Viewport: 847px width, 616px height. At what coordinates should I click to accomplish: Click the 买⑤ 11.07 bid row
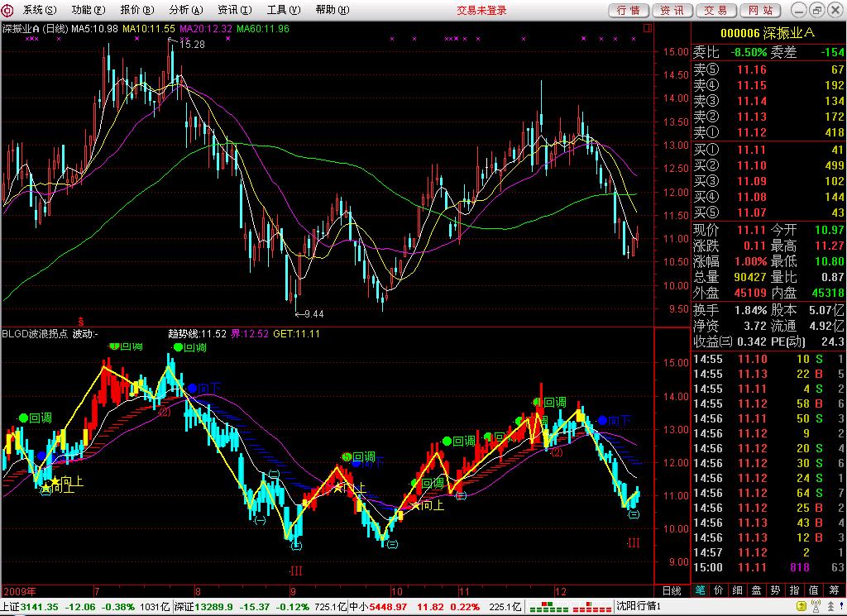pyautogui.click(x=768, y=212)
